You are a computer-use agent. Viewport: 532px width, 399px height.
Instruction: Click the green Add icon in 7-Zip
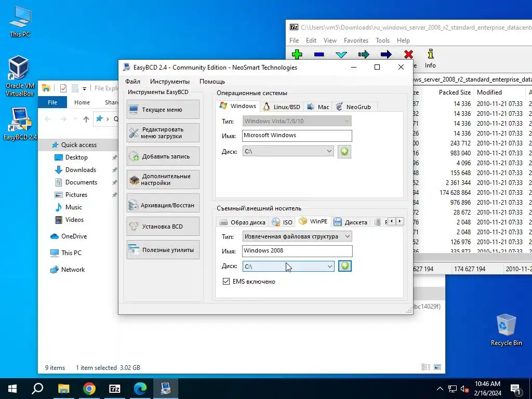[297, 54]
